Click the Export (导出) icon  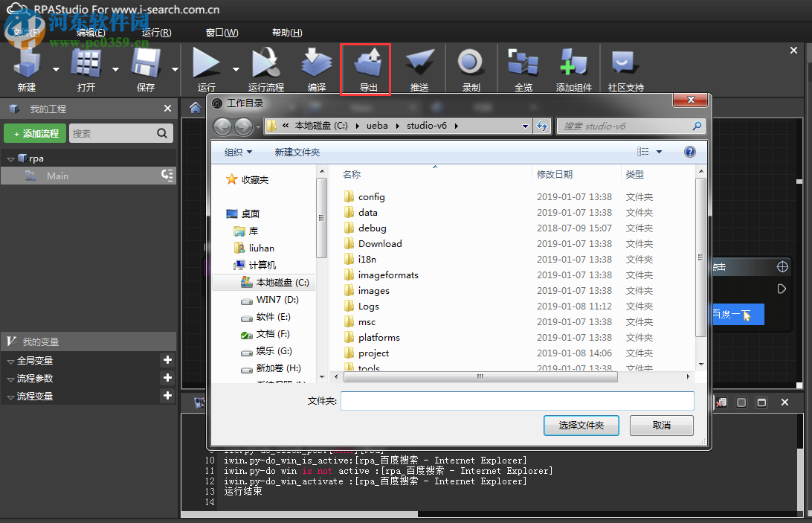click(x=368, y=63)
